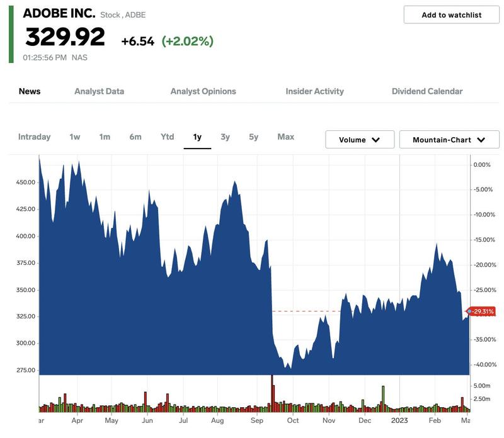Click the tall green volume bar in late December

(383, 399)
